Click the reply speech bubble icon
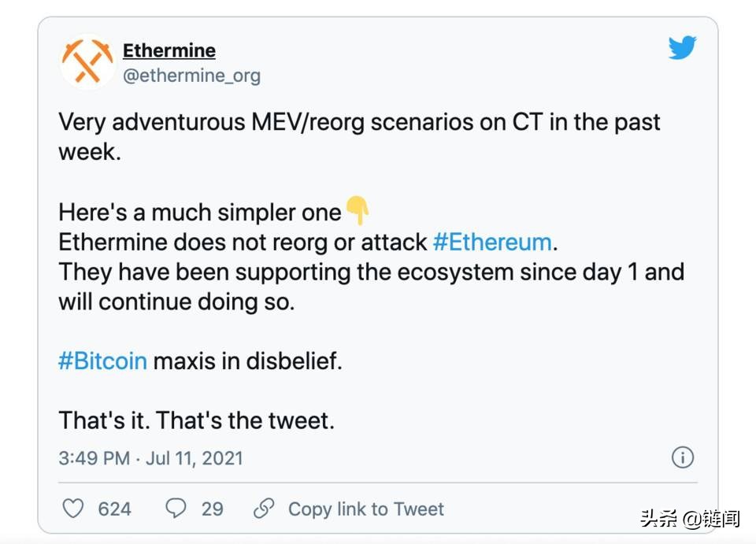Viewport: 756px width, 544px height. click(176, 509)
